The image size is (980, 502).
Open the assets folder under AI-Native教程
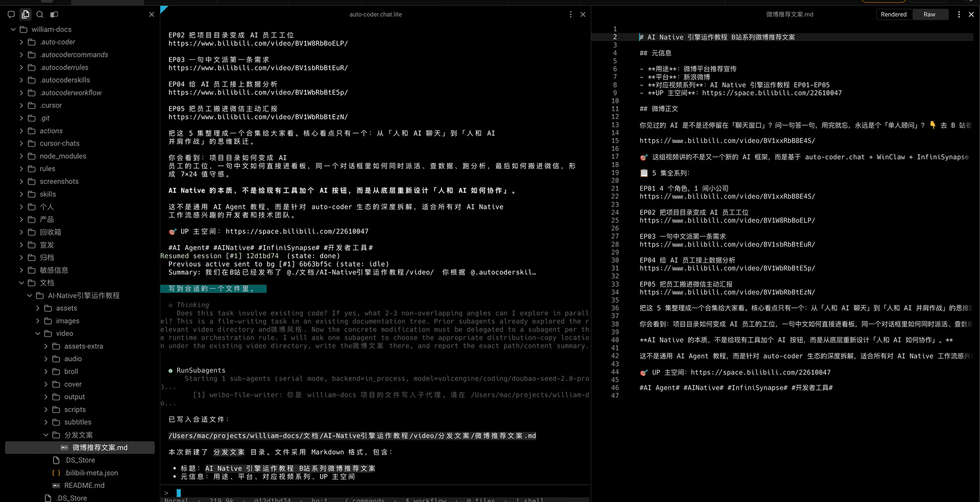coord(80,308)
